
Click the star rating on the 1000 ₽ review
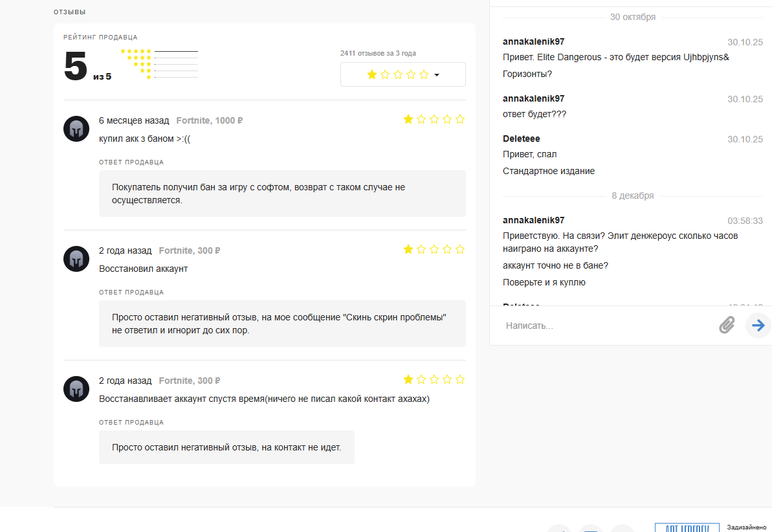click(x=434, y=119)
